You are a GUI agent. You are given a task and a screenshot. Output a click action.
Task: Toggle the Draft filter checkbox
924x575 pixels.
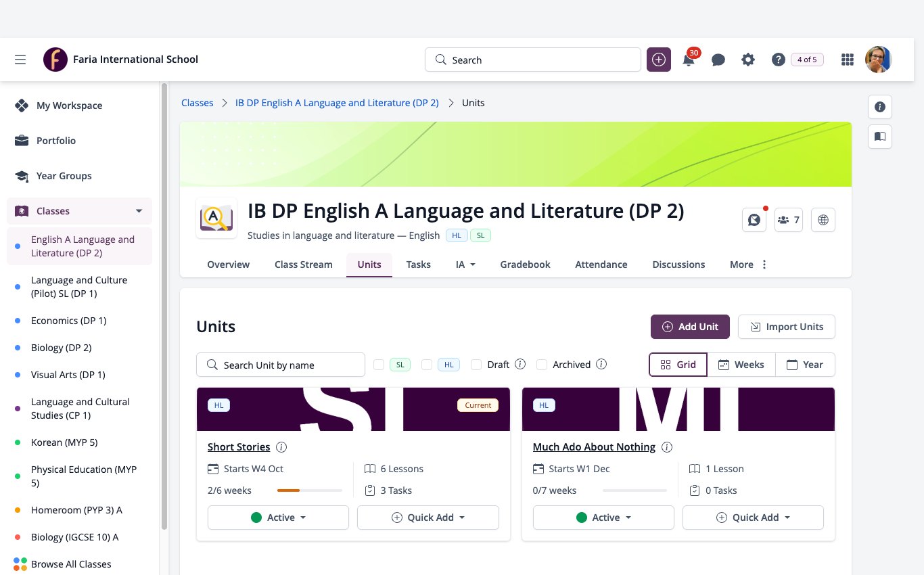click(477, 365)
